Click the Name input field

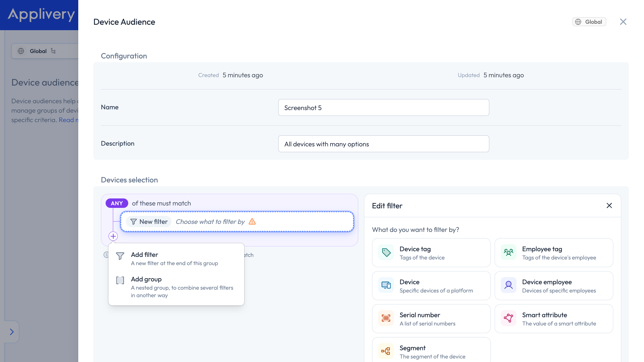[384, 107]
